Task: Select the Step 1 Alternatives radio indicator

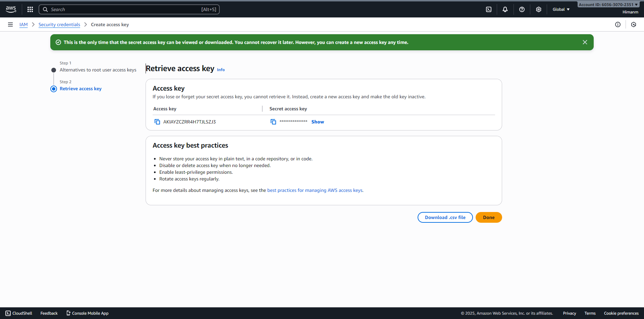Action: (x=54, y=70)
